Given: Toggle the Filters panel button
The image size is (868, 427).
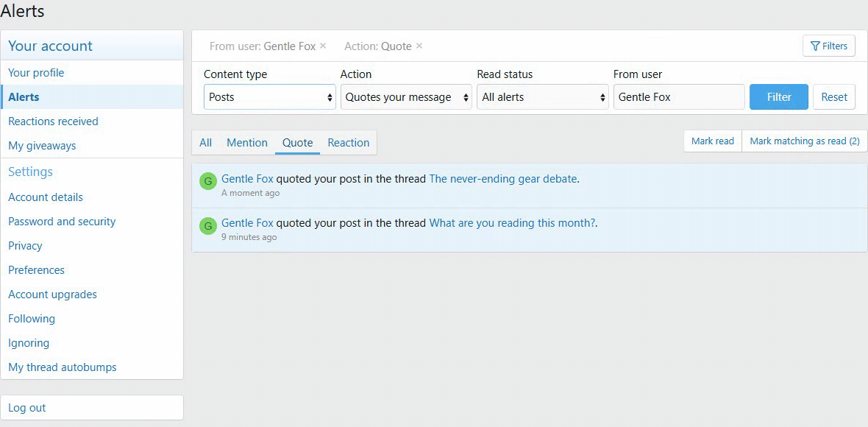Looking at the screenshot, I should pos(829,46).
